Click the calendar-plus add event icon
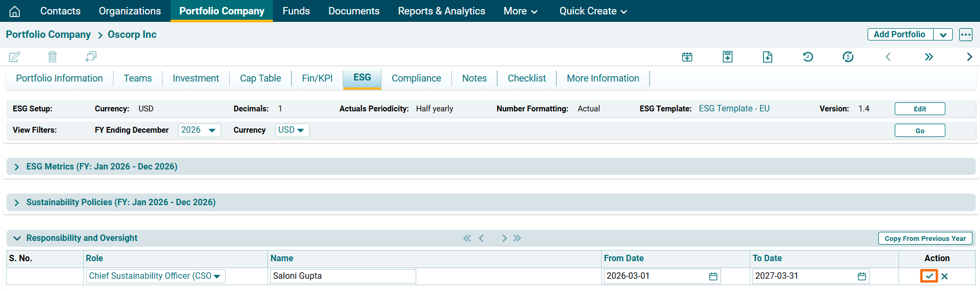 point(687,57)
